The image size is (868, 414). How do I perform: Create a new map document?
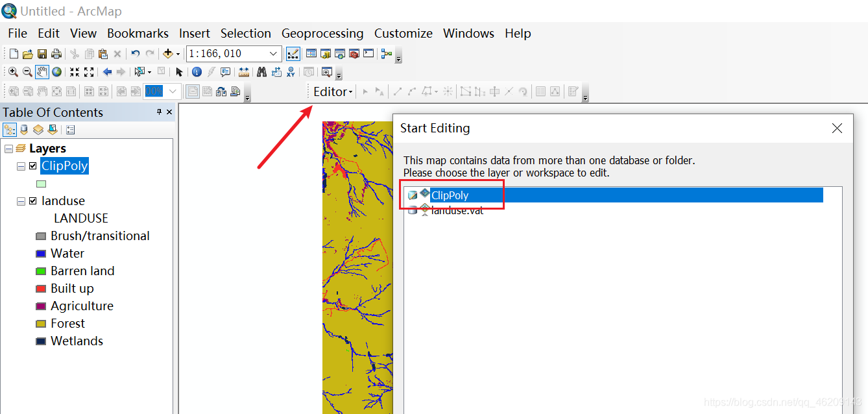14,54
